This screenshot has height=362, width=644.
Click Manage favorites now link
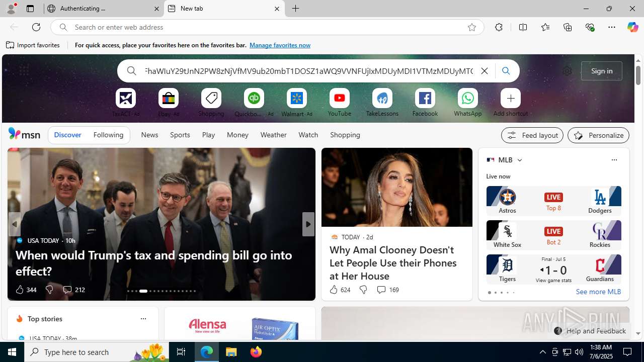[x=280, y=45]
